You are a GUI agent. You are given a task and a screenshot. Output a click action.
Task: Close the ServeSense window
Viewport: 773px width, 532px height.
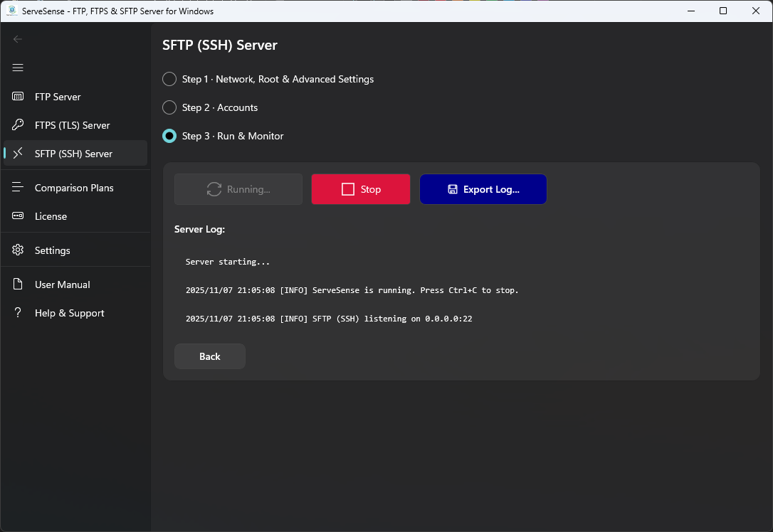pos(756,11)
